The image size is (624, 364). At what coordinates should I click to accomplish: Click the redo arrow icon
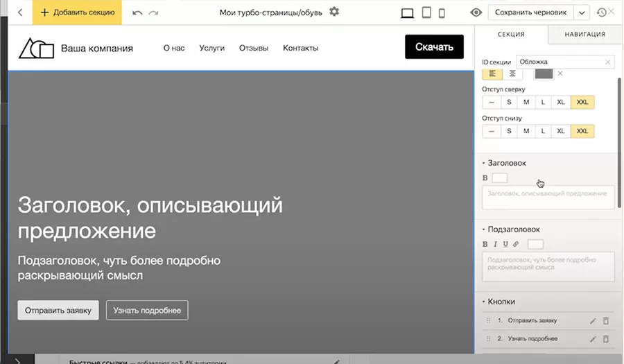coord(153,12)
